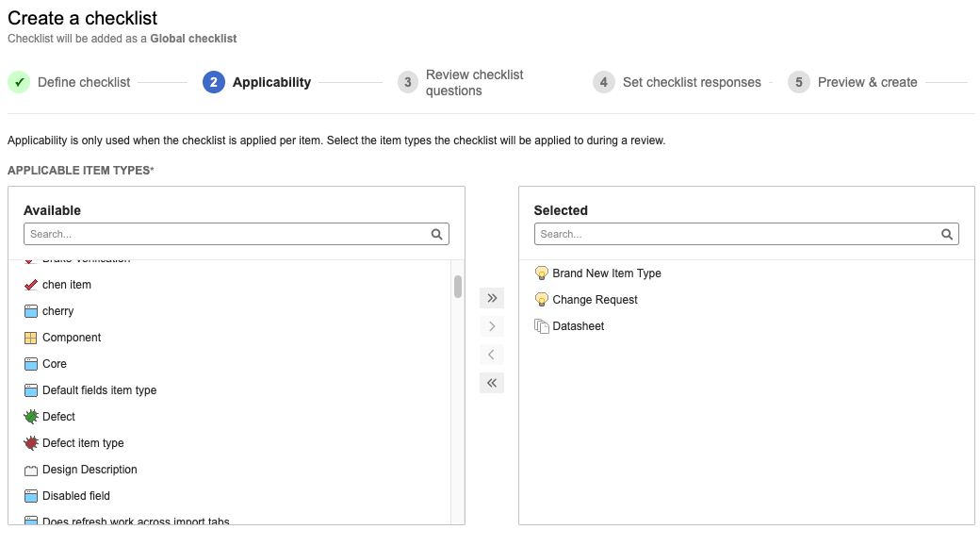980x546 pixels.
Task: Click the Component grid icon
Action: click(x=30, y=338)
